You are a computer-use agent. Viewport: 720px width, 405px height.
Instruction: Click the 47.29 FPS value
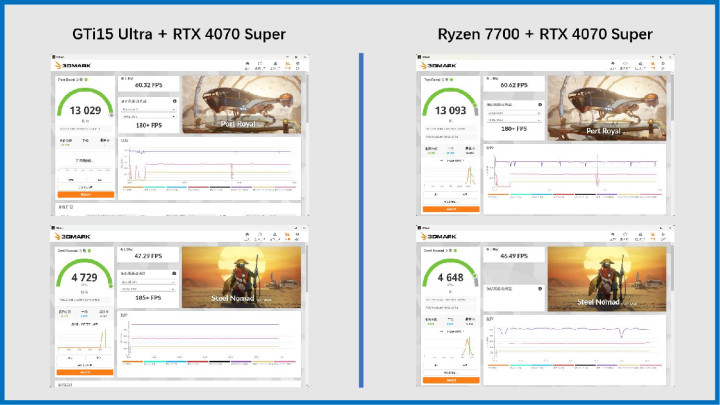(148, 256)
